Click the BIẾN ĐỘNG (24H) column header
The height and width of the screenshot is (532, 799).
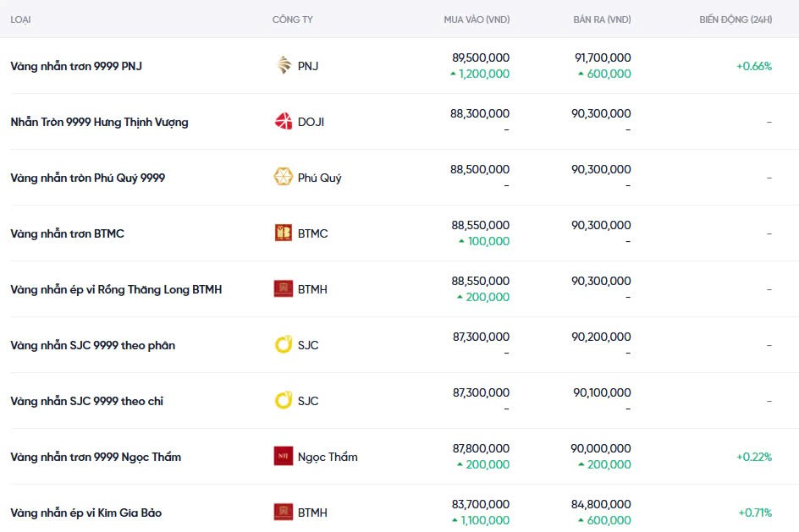(736, 19)
